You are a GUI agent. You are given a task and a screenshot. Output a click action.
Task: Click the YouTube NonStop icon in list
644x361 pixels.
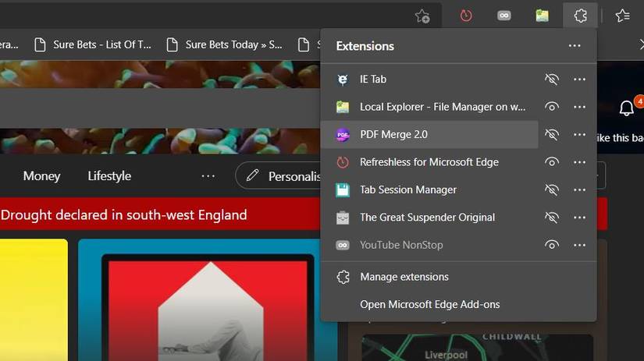tap(343, 246)
